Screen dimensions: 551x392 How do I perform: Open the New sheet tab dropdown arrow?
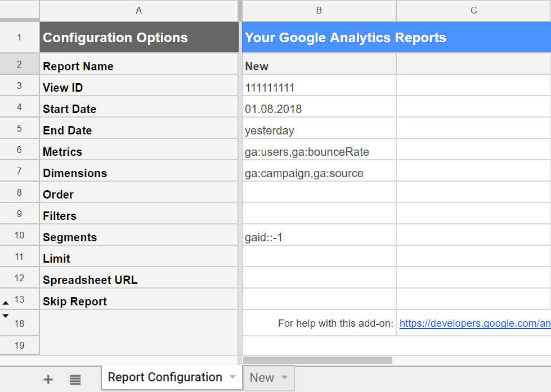pos(284,377)
